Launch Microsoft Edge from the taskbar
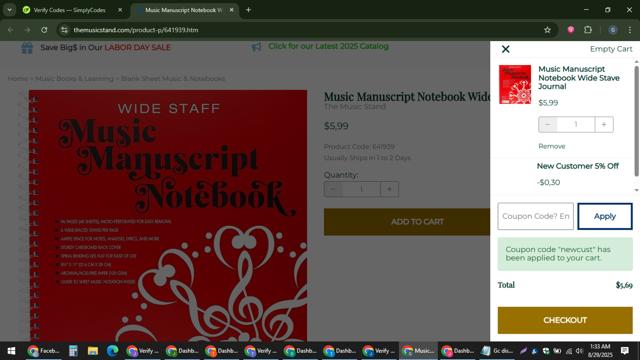640x360 pixels. (x=112, y=351)
